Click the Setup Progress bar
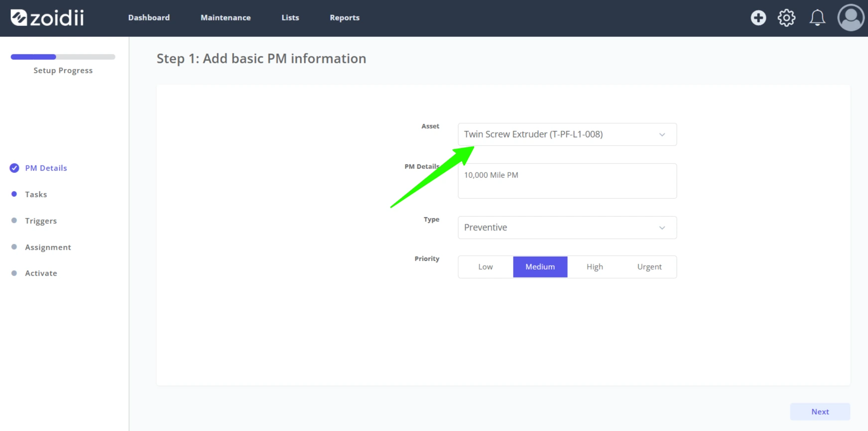This screenshot has height=431, width=868. [x=63, y=57]
